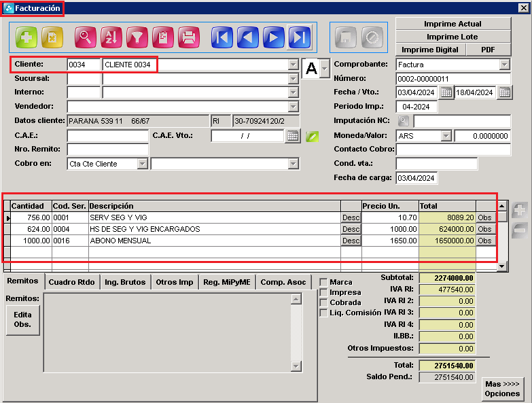The width and height of the screenshot is (532, 403).
Task: Open calendar next to Fecha 03/04/2024
Action: pos(446,92)
